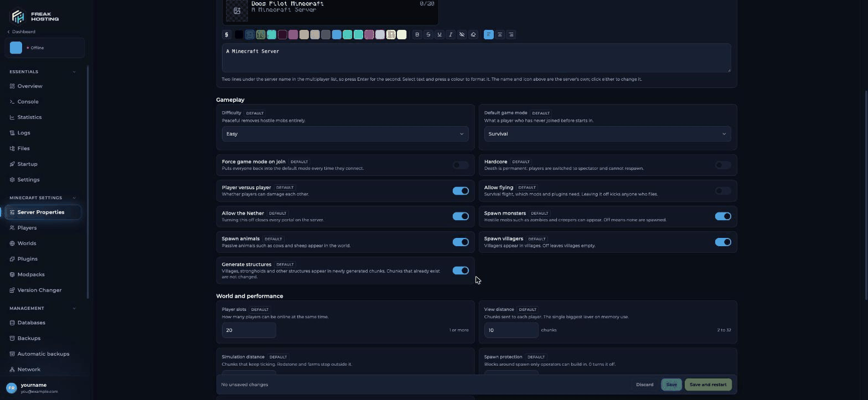This screenshot has height=400, width=868.
Task: Turn on Hardcore mode
Action: pyautogui.click(x=723, y=165)
